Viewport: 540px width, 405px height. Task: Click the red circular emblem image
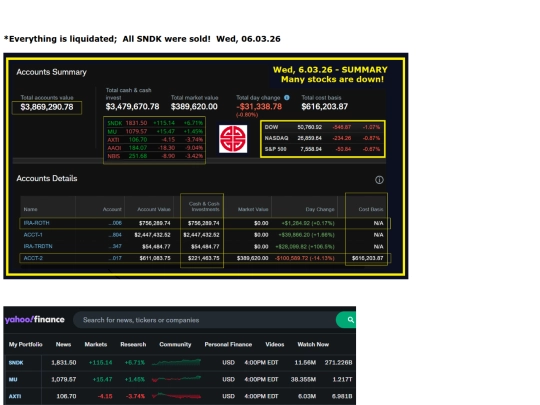[x=233, y=139]
